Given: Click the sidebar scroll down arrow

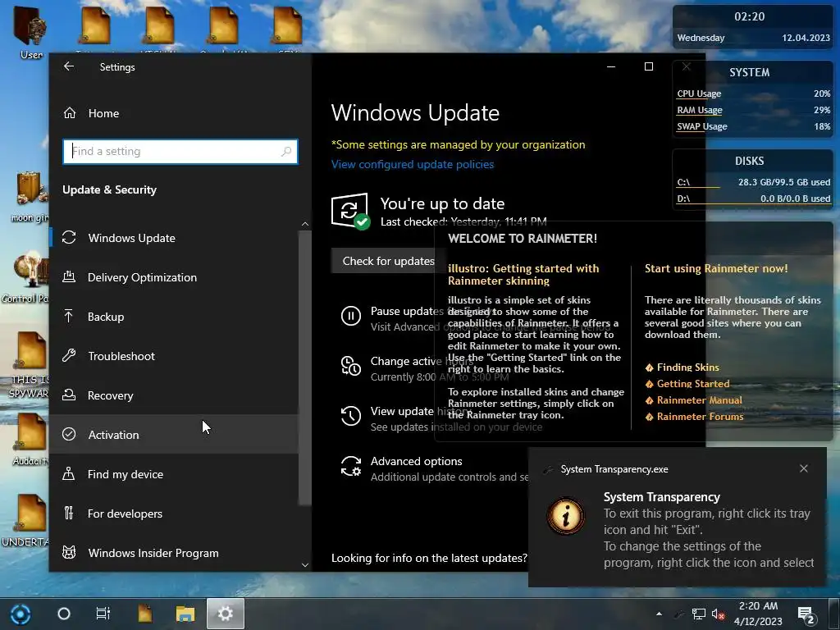Looking at the screenshot, I should tap(305, 564).
